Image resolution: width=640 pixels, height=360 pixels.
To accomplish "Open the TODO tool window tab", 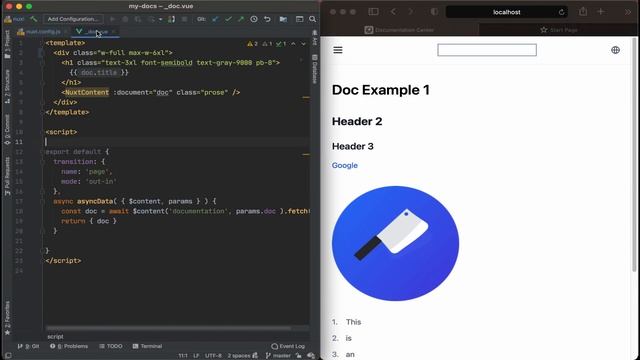I will [111, 346].
